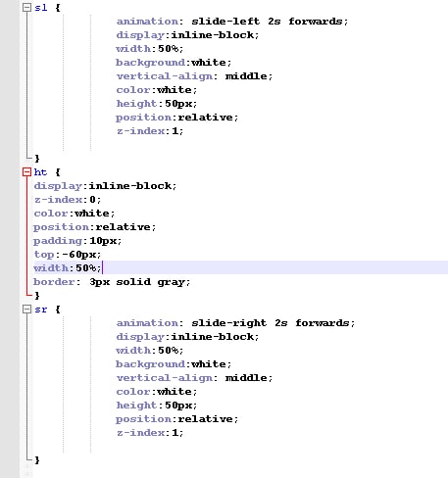The height and width of the screenshot is (478, 448).
Task: Click 'background:white;' line in sl block
Action: point(174,63)
